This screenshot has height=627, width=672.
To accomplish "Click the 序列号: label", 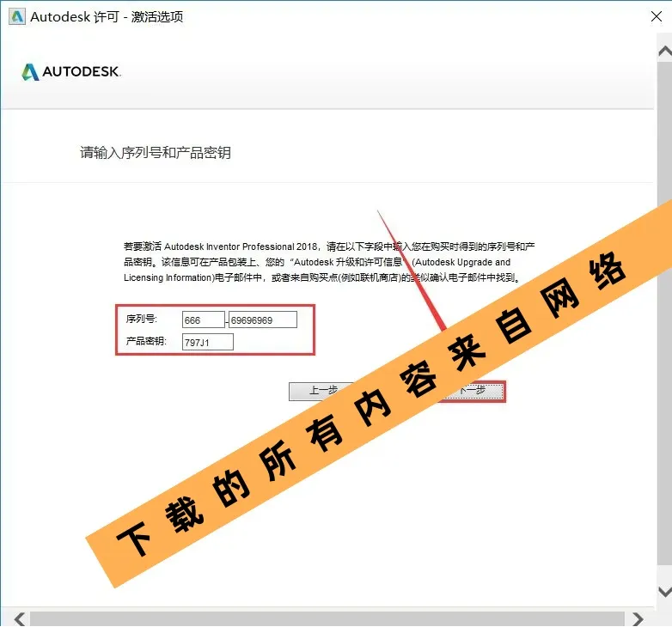I will point(142,319).
